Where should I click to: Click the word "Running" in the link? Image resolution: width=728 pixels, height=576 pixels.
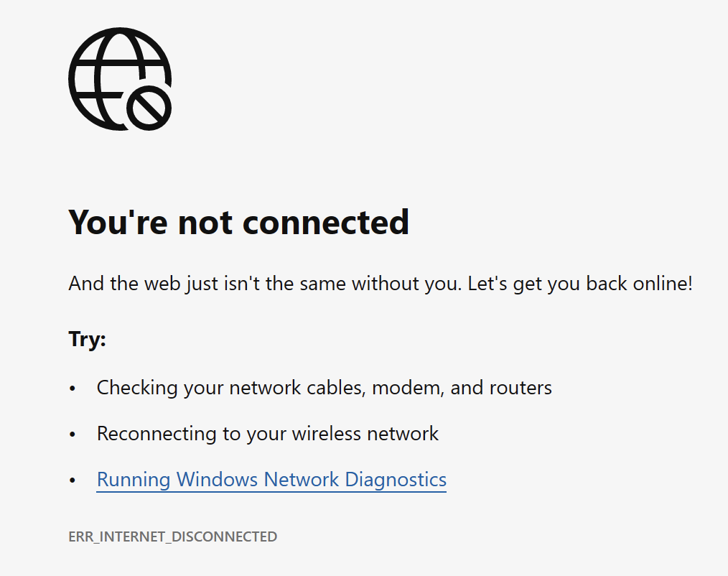pyautogui.click(x=134, y=479)
